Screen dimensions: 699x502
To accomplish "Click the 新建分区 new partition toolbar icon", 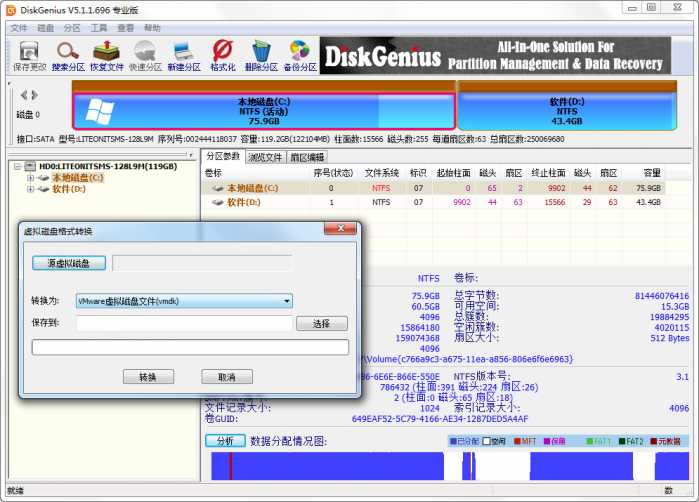I will 184,56.
